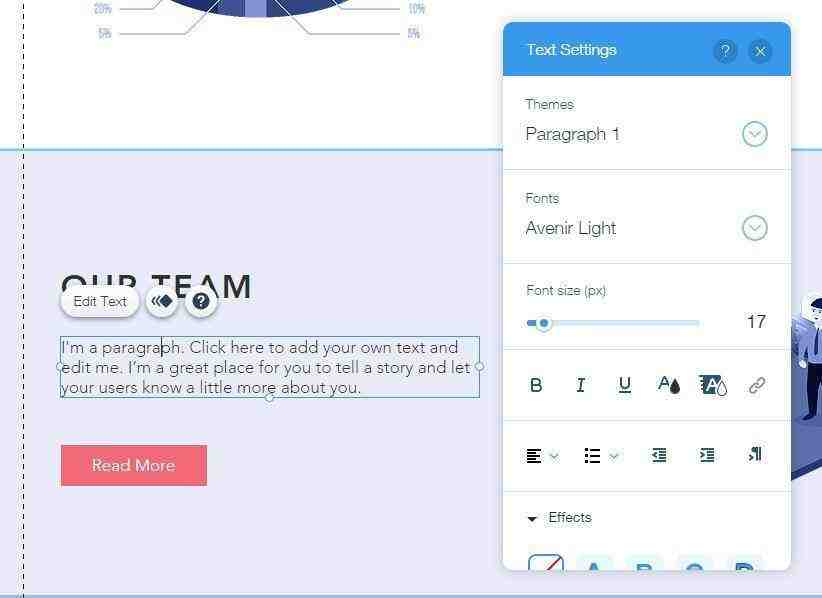
Task: Open the bullet list dropdown
Action: coord(601,456)
